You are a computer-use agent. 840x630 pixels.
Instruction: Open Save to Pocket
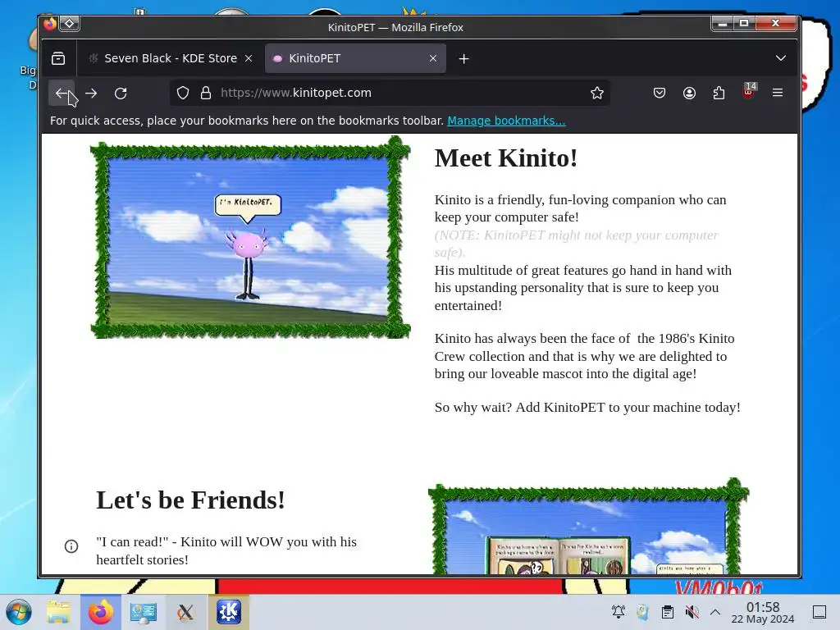tap(660, 94)
